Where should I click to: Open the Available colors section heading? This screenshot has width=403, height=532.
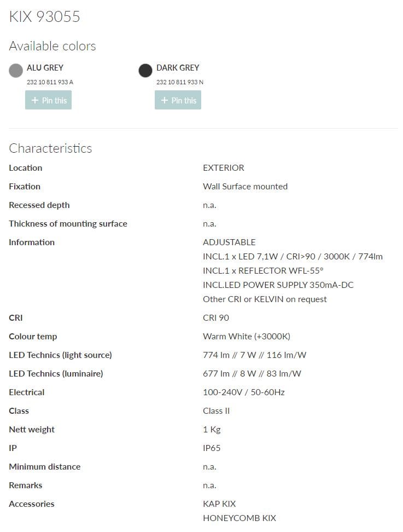[52, 46]
